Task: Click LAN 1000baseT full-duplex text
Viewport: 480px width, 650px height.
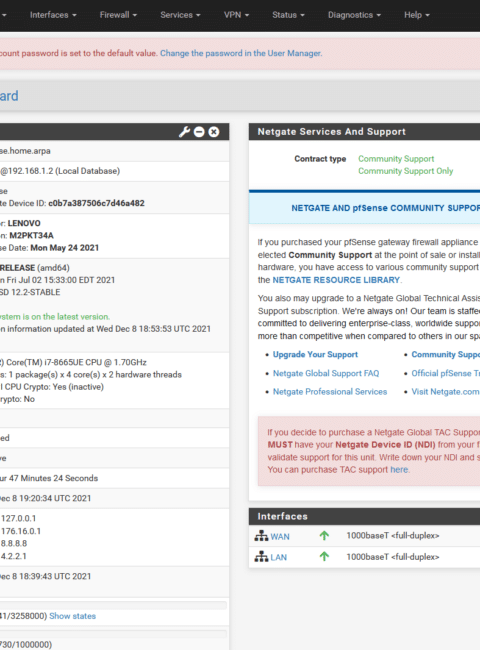Action: tap(393, 557)
